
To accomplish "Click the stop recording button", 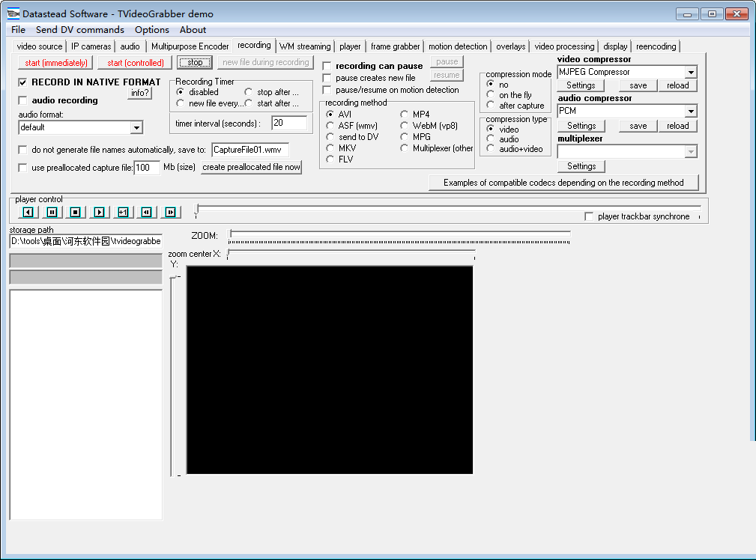I will click(195, 62).
